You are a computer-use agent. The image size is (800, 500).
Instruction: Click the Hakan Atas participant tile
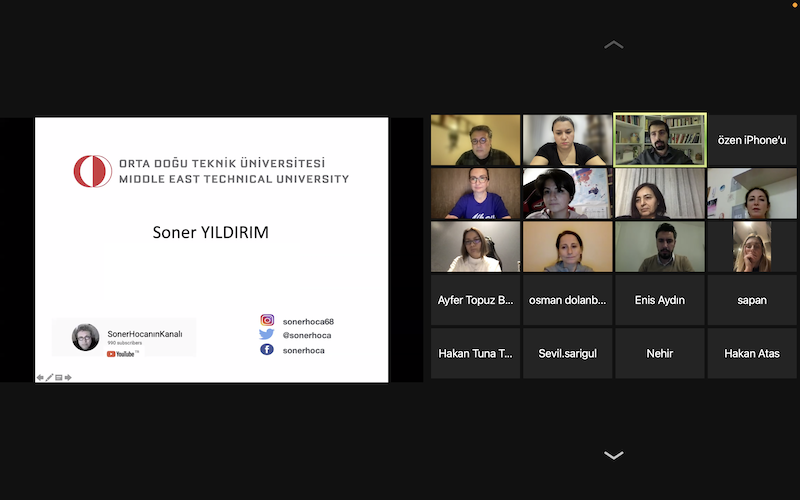(752, 353)
